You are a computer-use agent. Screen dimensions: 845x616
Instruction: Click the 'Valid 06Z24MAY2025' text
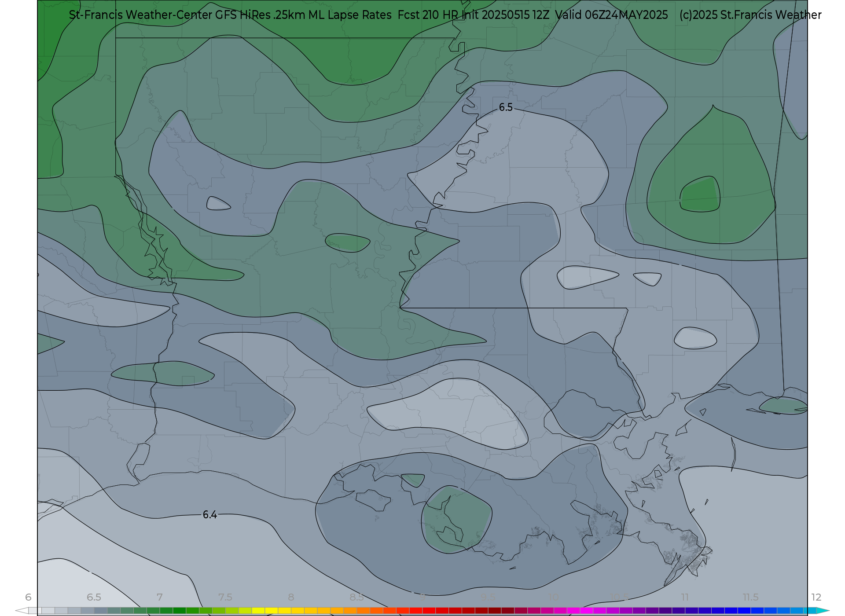(611, 15)
